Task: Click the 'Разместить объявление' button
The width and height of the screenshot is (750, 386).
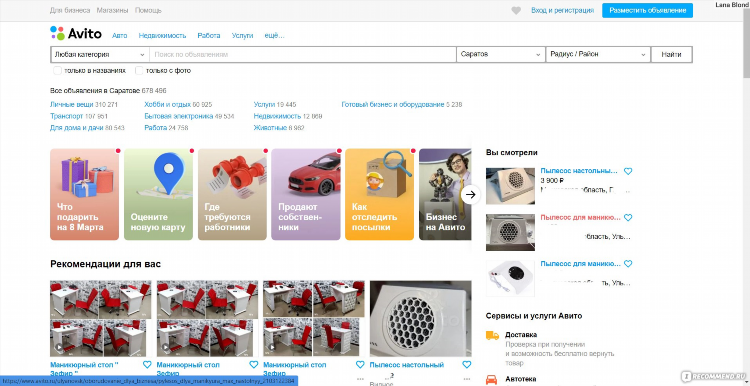Action: click(x=647, y=11)
